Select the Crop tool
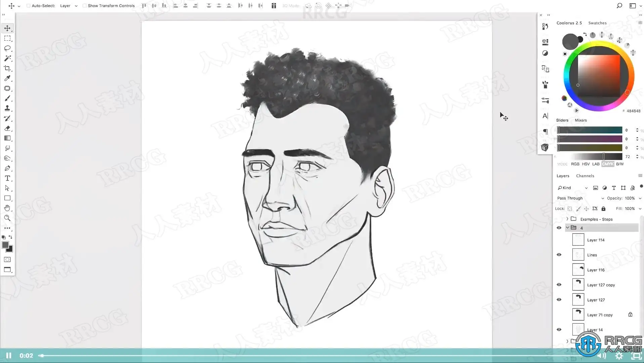 click(7, 69)
